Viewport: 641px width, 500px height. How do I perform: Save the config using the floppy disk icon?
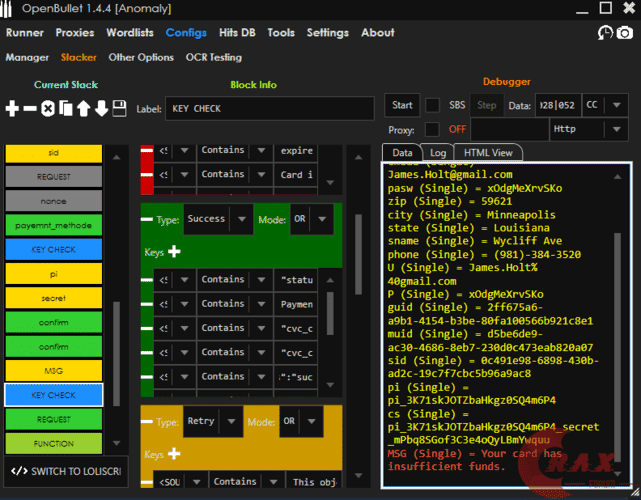point(119,108)
